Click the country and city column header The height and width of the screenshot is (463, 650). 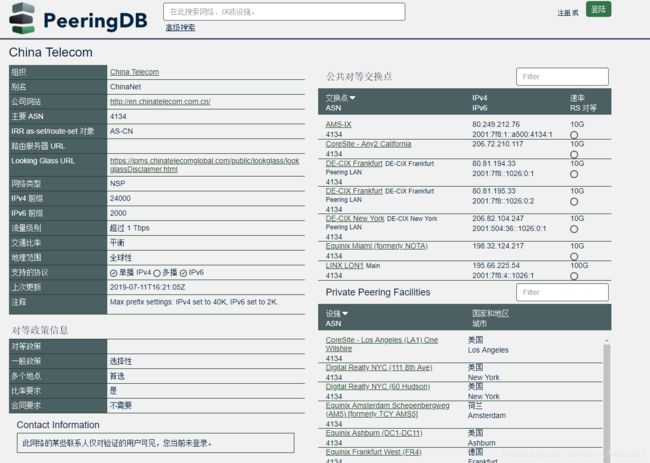click(490, 318)
